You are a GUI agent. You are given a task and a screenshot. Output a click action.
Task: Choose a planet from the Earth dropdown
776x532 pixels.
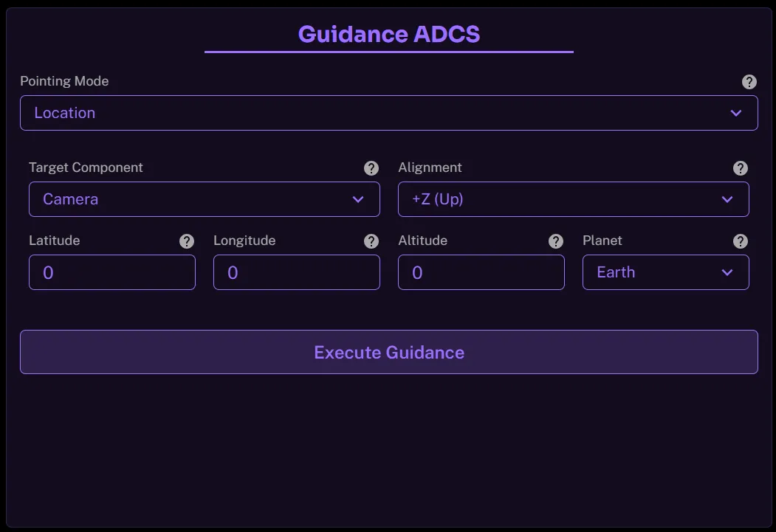pyautogui.click(x=665, y=272)
